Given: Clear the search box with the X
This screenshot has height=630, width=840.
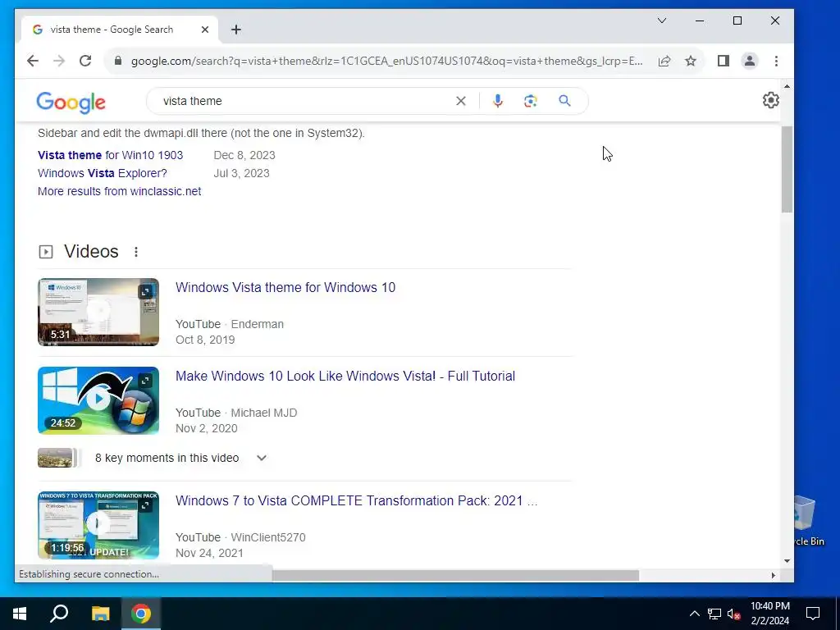Looking at the screenshot, I should [x=461, y=101].
